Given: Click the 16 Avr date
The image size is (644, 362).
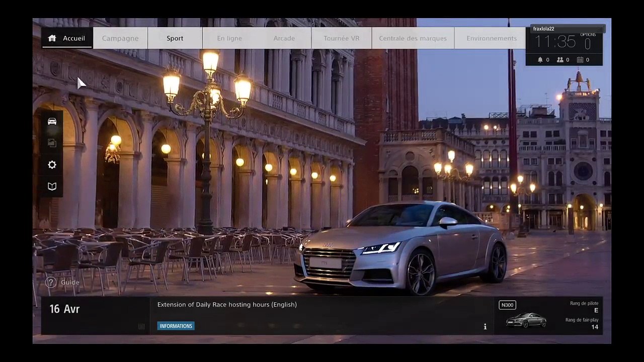Looking at the screenshot, I should coord(64,309).
